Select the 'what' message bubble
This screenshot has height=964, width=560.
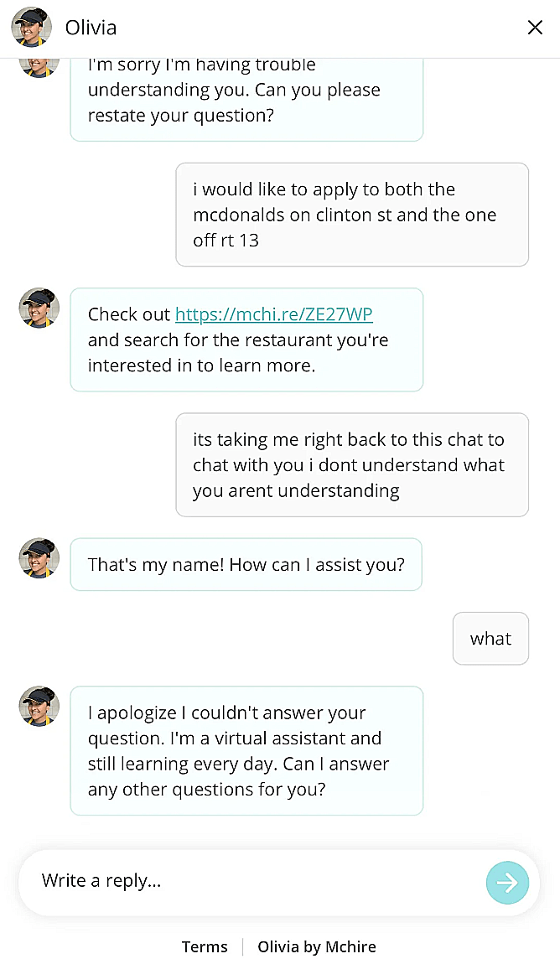pyautogui.click(x=490, y=638)
